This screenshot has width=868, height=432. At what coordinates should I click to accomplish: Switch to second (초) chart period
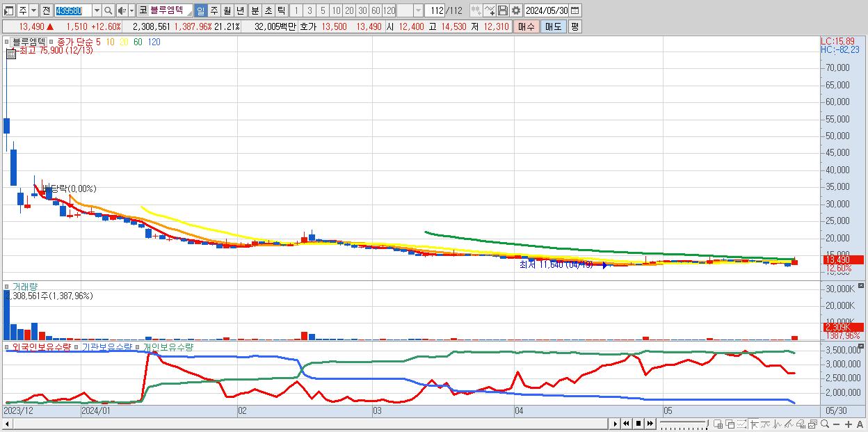pos(267,10)
